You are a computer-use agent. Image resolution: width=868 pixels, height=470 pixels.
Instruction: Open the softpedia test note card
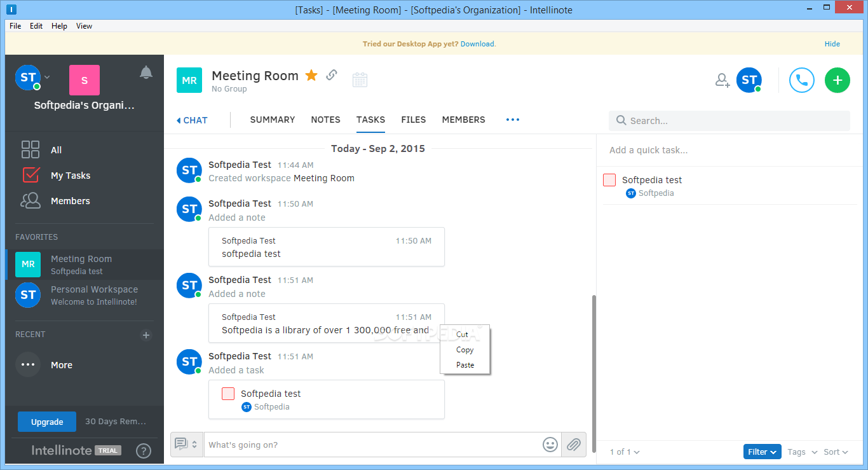pyautogui.click(x=327, y=247)
